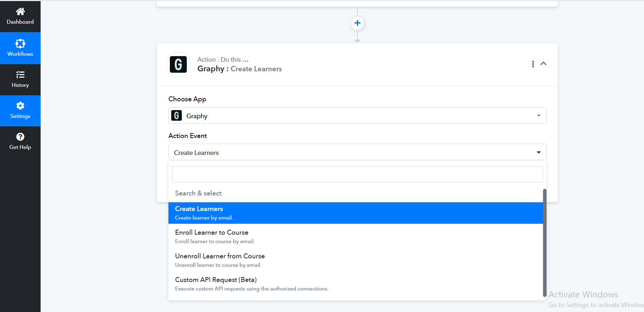Screen dimensions: 644x312
Task: Toggle the Action Event dropdown arrow
Action: tap(538, 152)
